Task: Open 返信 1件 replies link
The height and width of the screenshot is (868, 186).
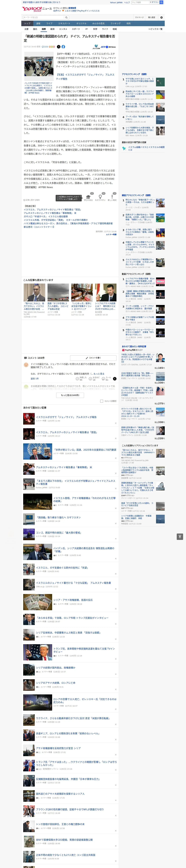Action: (x=35, y=379)
